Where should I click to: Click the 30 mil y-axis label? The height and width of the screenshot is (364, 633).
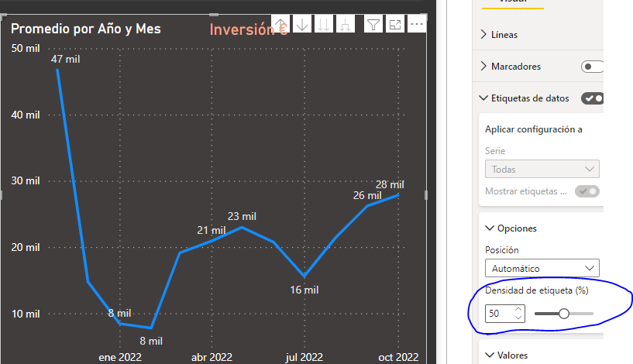[x=26, y=180]
